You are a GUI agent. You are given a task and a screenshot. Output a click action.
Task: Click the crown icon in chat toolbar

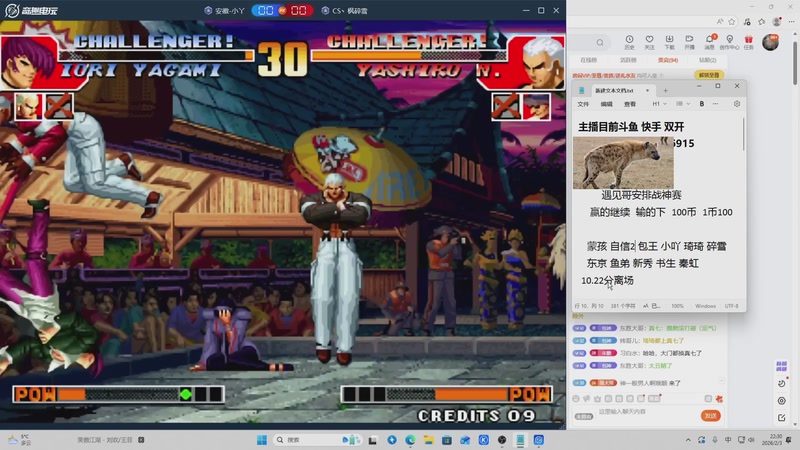(597, 398)
